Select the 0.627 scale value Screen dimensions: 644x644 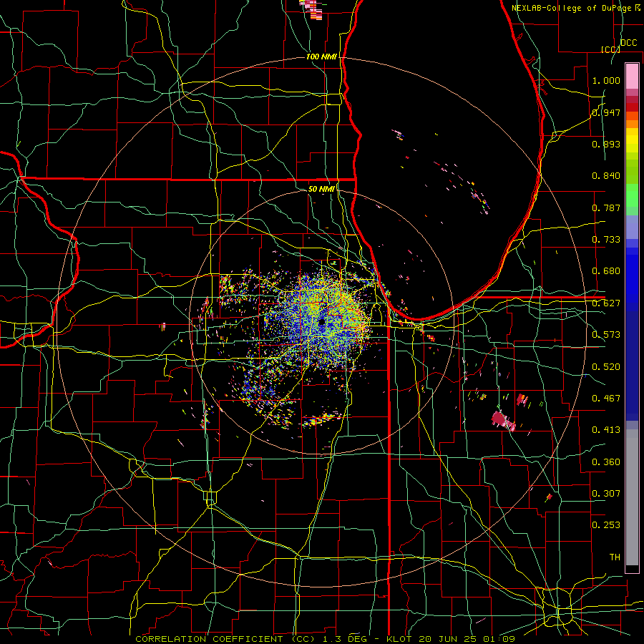pos(606,303)
